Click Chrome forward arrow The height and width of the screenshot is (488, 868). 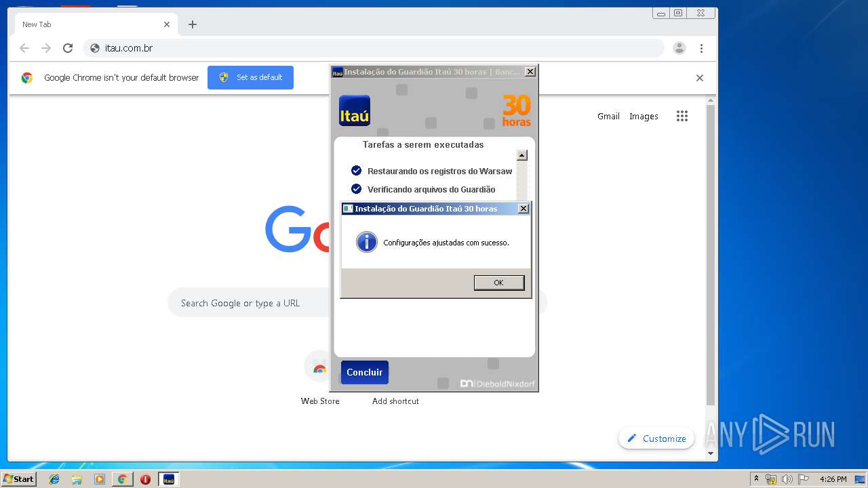[46, 48]
